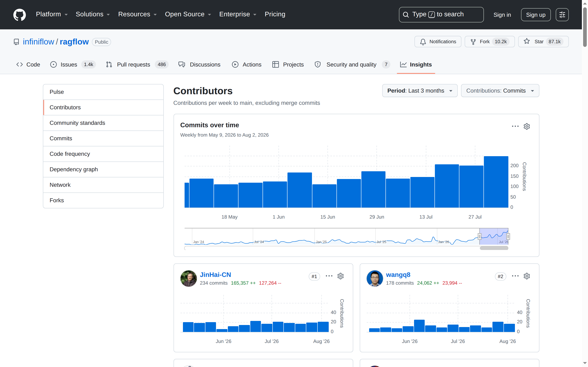Screen dimensions: 588x367
Task: Click the GitHub octocat logo
Action: (19, 14)
